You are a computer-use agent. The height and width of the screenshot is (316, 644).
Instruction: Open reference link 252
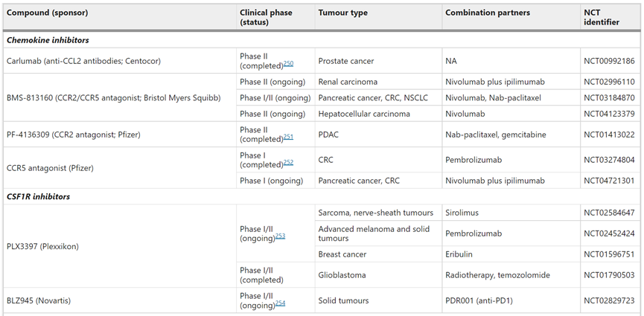(x=288, y=163)
